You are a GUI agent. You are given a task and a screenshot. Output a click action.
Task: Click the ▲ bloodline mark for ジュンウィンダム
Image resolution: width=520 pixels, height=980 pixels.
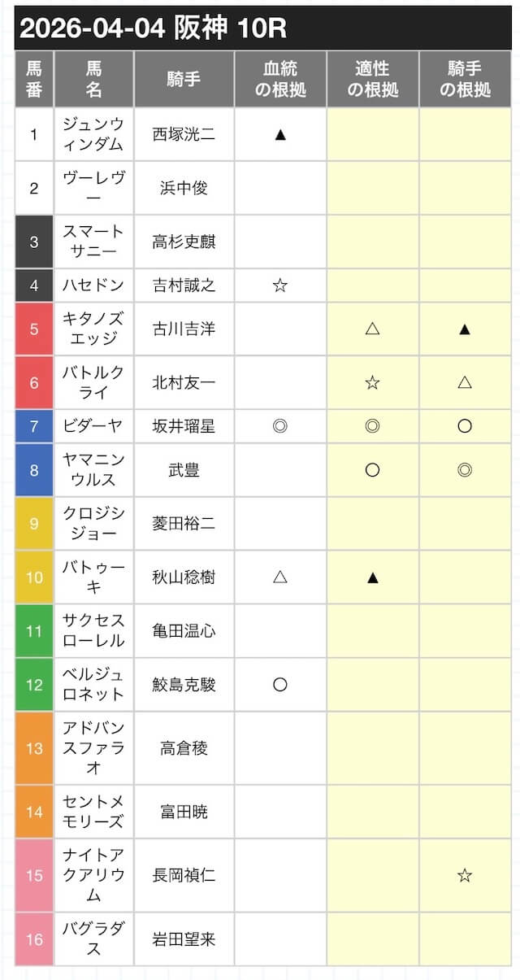pos(280,134)
